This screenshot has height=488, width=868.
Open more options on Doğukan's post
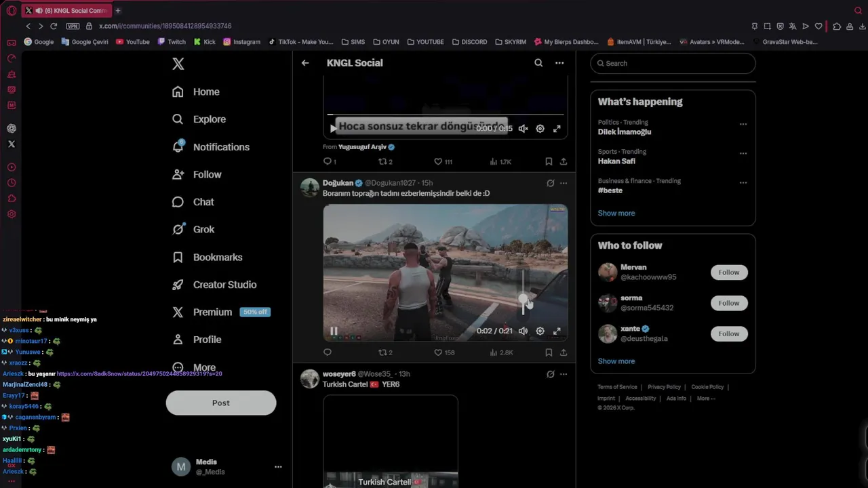click(x=564, y=183)
